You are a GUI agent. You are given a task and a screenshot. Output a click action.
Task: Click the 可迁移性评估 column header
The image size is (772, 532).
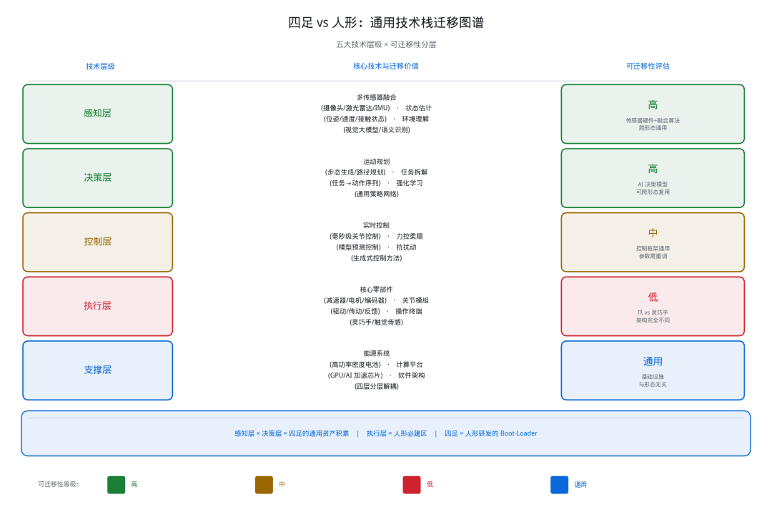(x=648, y=66)
